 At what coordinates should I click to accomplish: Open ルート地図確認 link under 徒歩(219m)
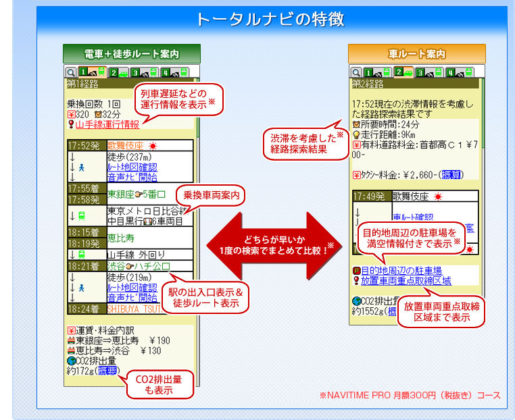click(132, 288)
